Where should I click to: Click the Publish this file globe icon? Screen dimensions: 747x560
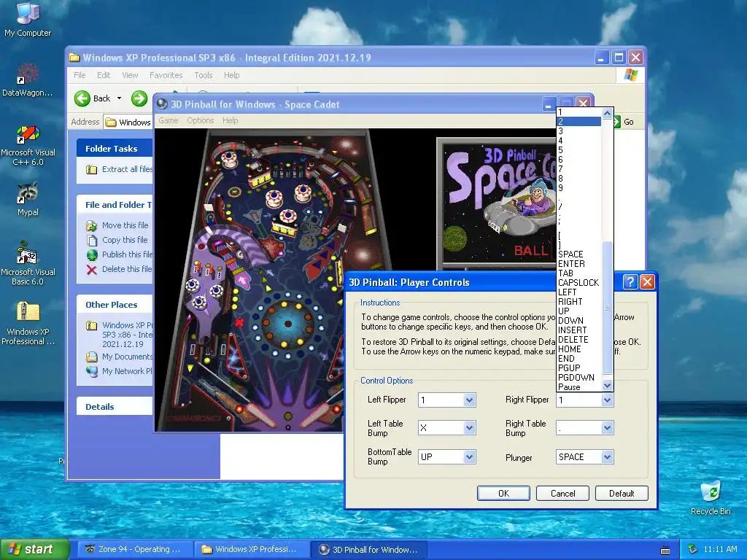click(x=91, y=254)
